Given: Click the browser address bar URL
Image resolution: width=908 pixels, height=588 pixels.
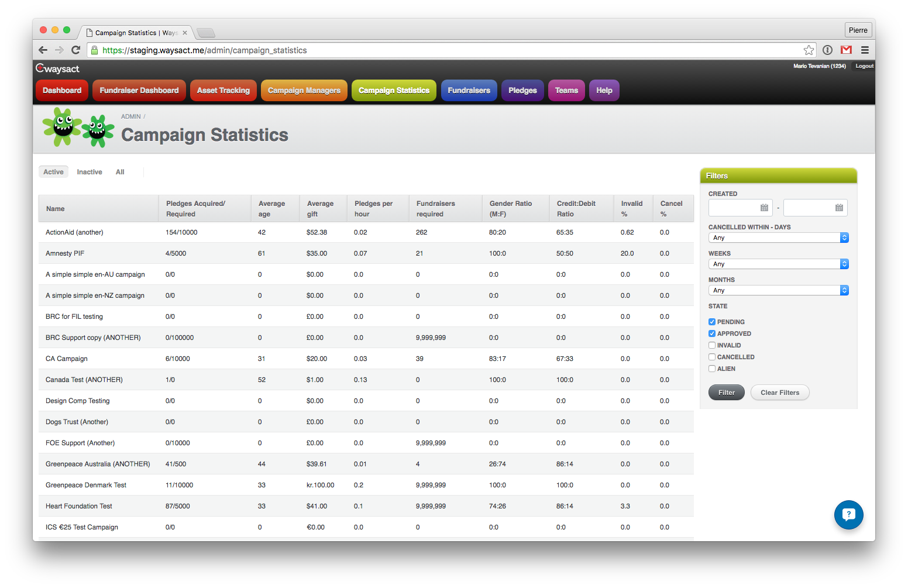Looking at the screenshot, I should coord(205,50).
